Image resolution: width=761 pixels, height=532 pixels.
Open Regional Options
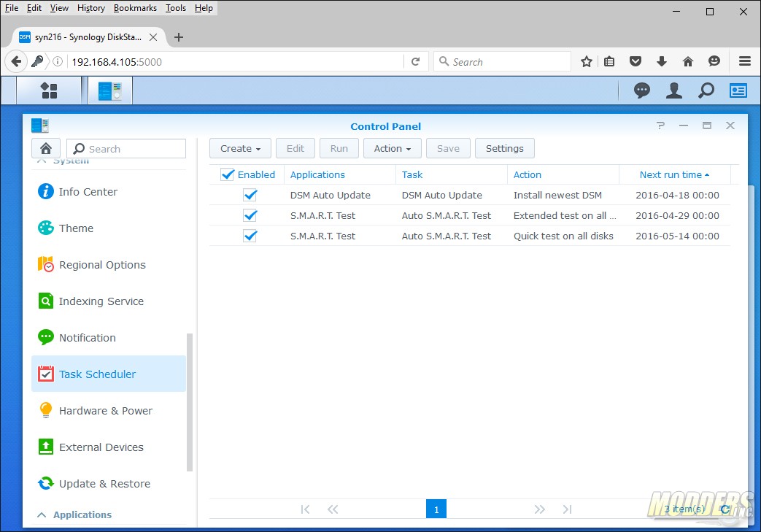coord(109,265)
